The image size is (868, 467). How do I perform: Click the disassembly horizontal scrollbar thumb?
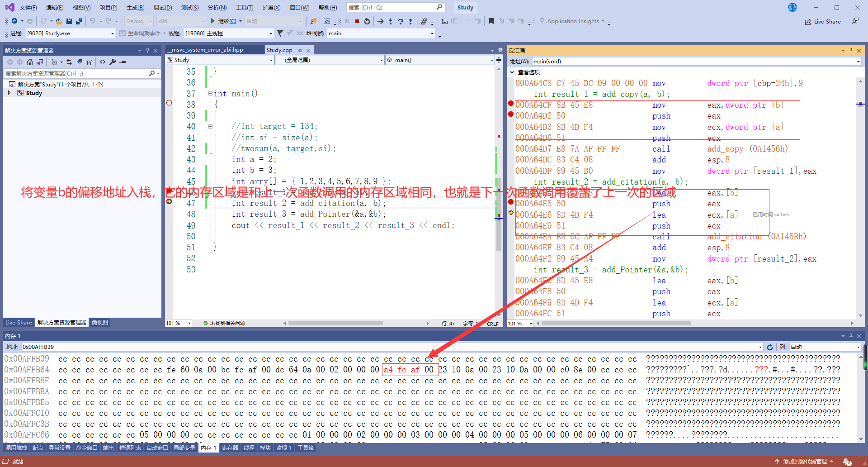[x=616, y=324]
